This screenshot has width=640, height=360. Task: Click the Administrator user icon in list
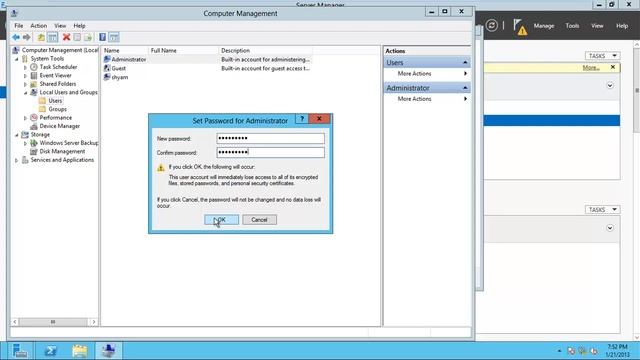pos(107,59)
